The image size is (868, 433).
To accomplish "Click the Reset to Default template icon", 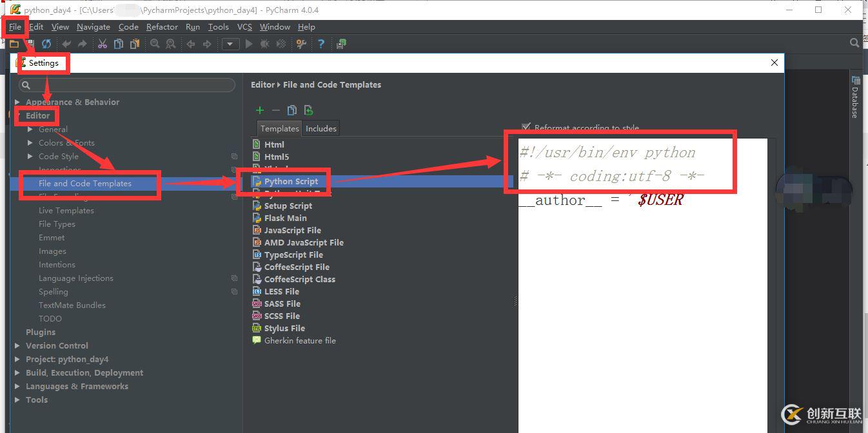I will [308, 110].
